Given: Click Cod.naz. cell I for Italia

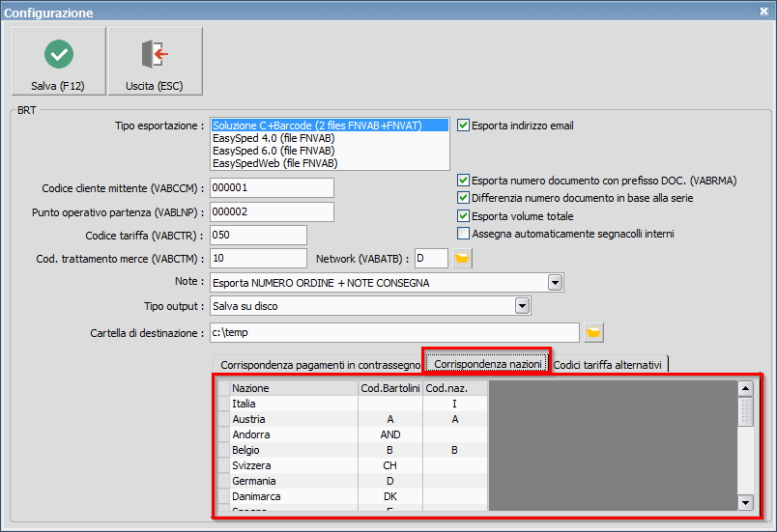Looking at the screenshot, I should (455, 404).
